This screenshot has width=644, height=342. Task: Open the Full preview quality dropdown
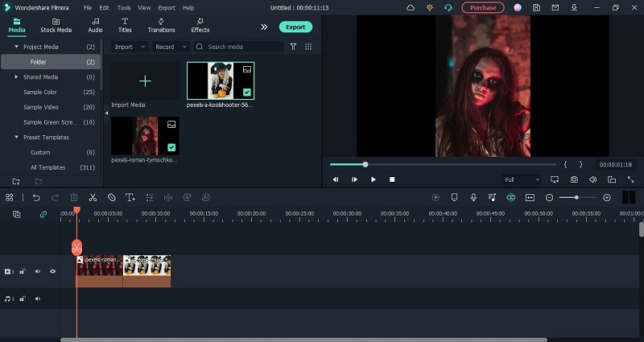tap(522, 179)
